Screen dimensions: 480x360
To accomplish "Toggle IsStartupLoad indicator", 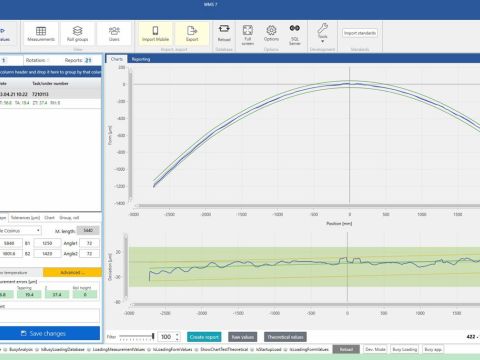I will (266, 349).
